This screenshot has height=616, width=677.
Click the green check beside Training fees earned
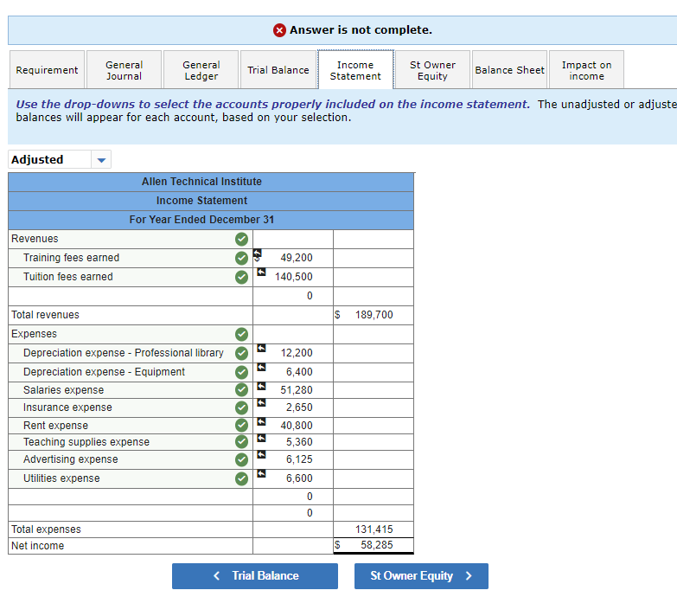(x=241, y=258)
